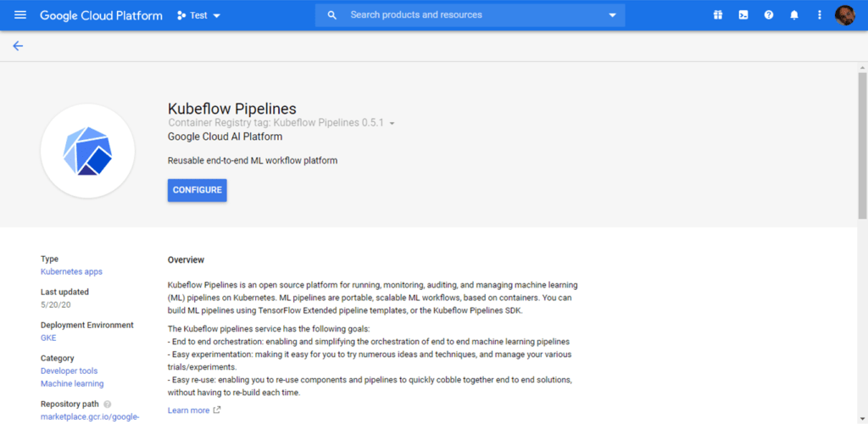This screenshot has height=424, width=868.
Task: Open the three-dot settings menu
Action: tap(820, 15)
